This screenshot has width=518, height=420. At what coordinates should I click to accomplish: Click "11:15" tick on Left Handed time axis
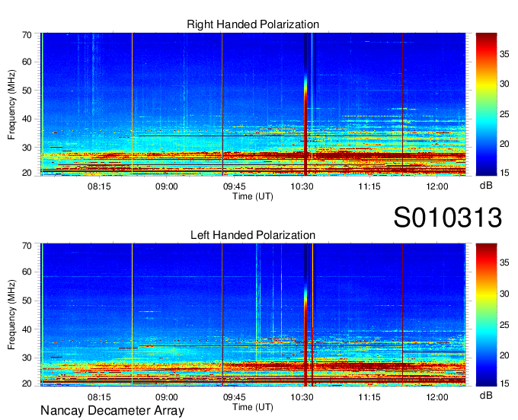coord(369,397)
